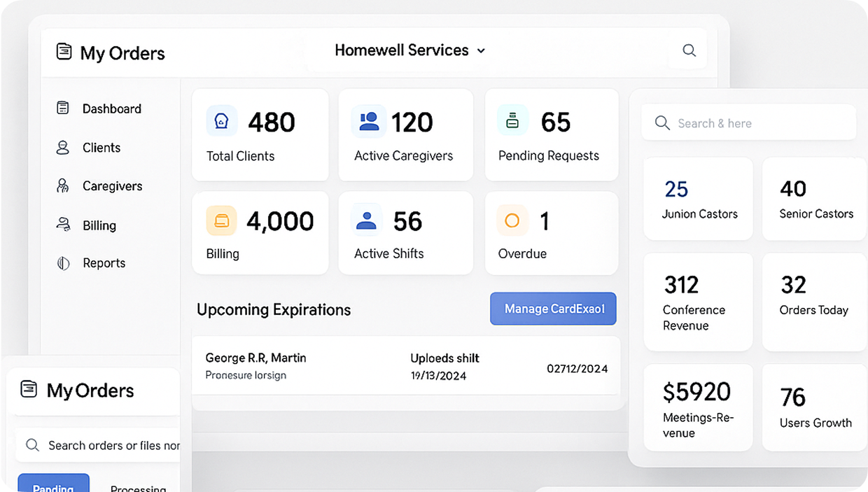This screenshot has width=868, height=492.
Task: Open Caregivers section in sidebar
Action: (x=112, y=186)
